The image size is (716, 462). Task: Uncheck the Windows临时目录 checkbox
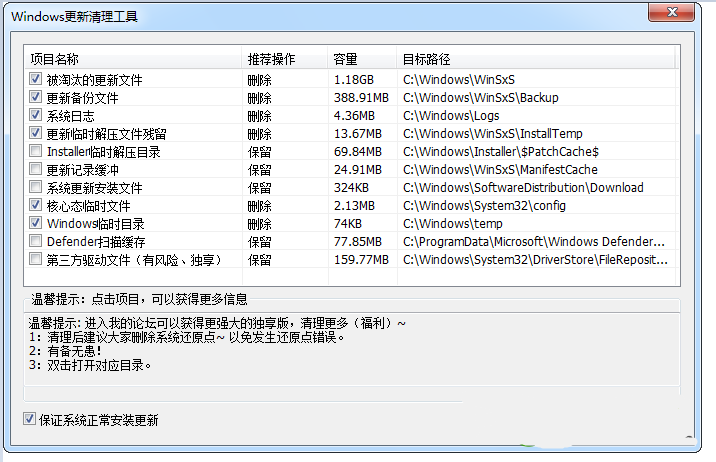pos(35,223)
